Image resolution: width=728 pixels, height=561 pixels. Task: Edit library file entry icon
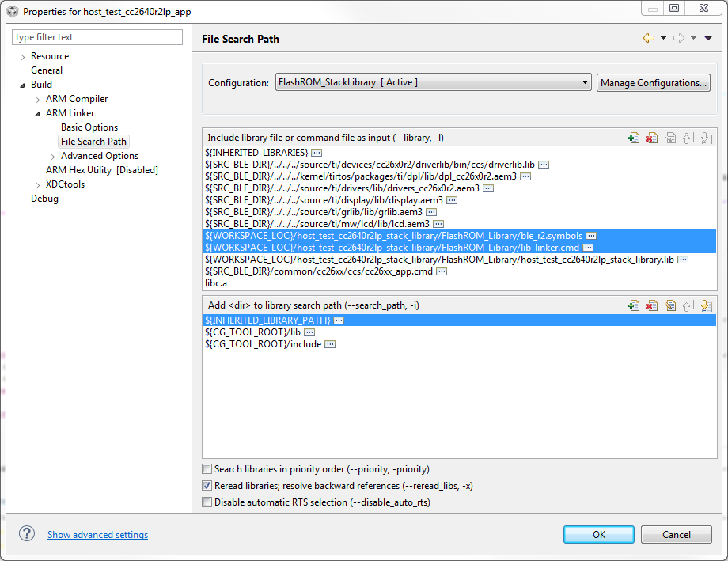click(670, 138)
